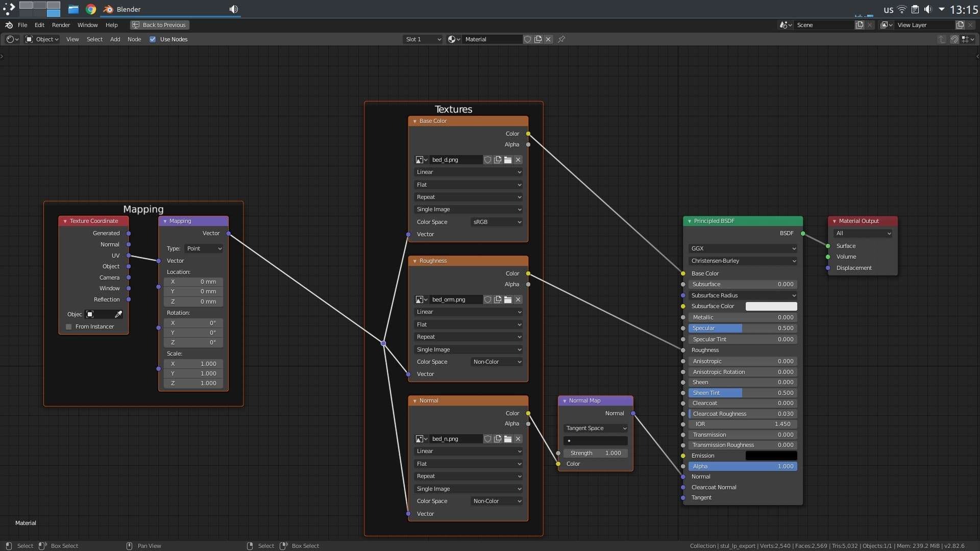The width and height of the screenshot is (980, 551).
Task: Click the Subsurface Color white swatch
Action: pyautogui.click(x=771, y=306)
